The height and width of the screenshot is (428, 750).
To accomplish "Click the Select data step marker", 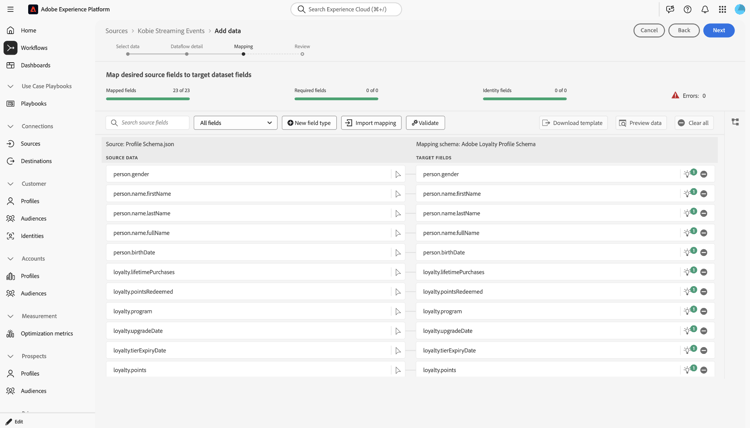I will (128, 54).
